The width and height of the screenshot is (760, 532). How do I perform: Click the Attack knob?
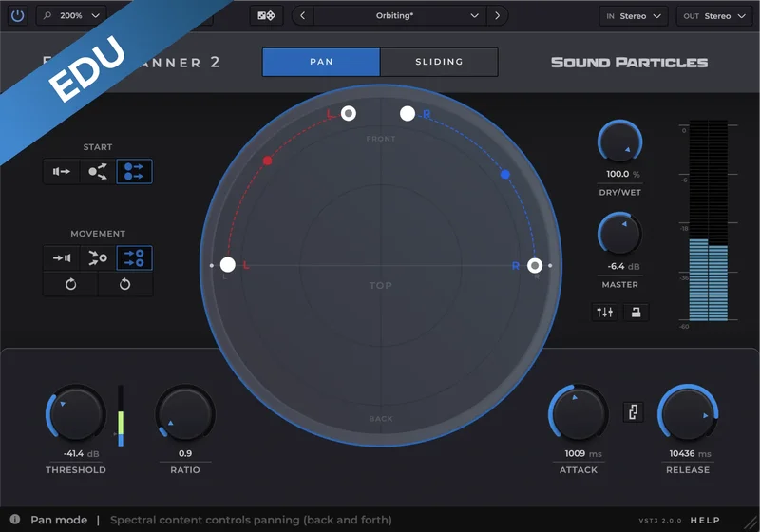pyautogui.click(x=579, y=414)
